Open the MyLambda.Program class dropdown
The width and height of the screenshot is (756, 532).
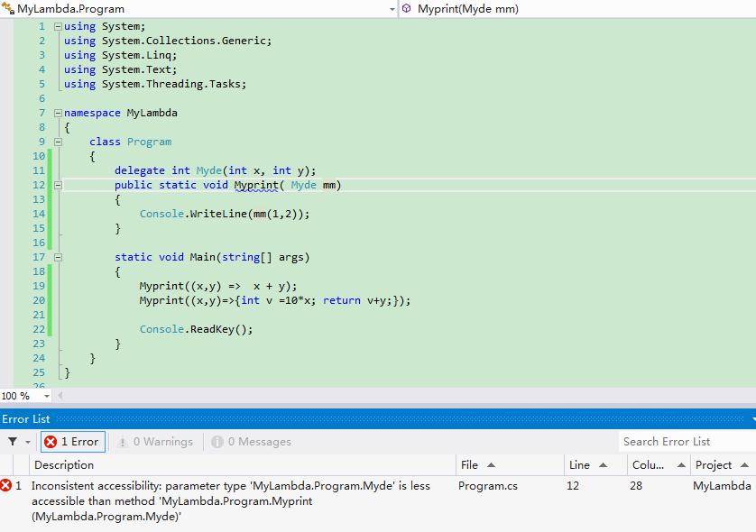tap(392, 9)
